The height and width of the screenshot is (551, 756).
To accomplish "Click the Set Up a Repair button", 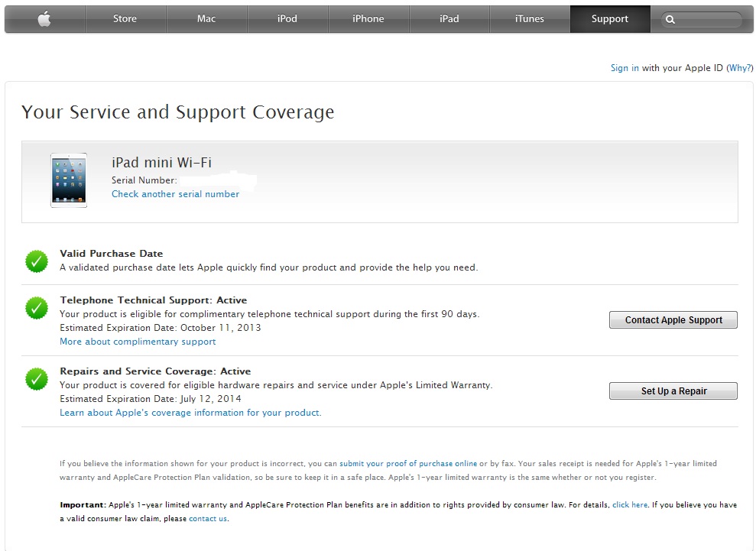I will tap(673, 391).
